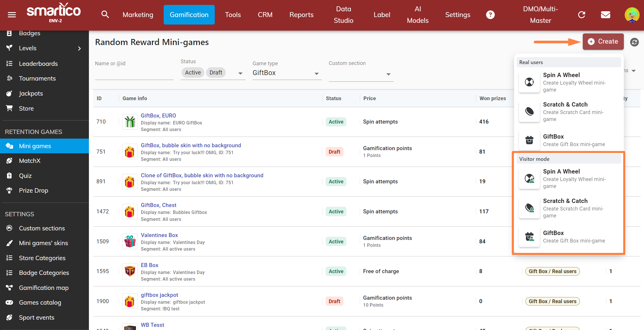Viewport: 644px width, 330px height.
Task: Expand the Status filter dropdown
Action: (x=240, y=73)
